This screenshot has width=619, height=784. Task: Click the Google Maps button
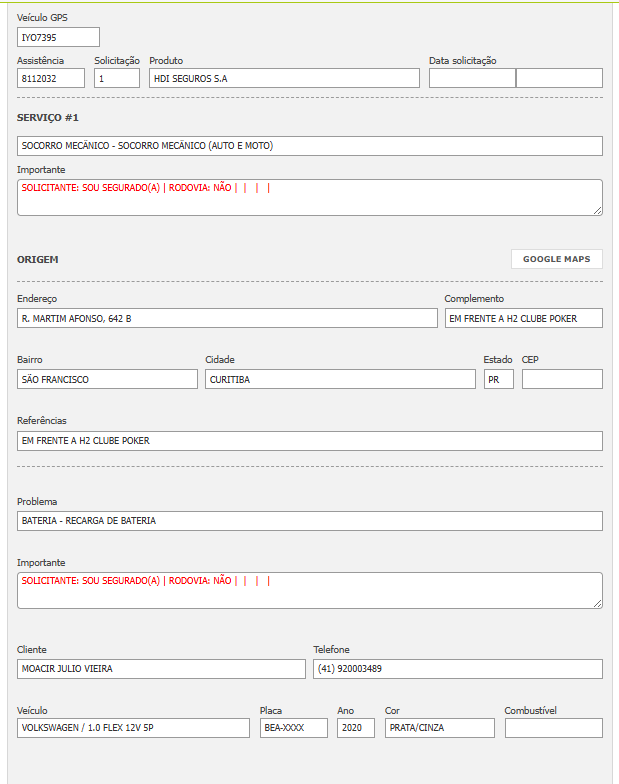tap(557, 259)
